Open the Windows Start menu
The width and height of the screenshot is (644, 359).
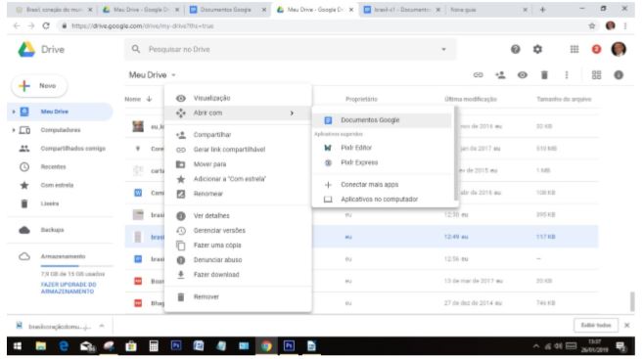pyautogui.click(x=18, y=346)
